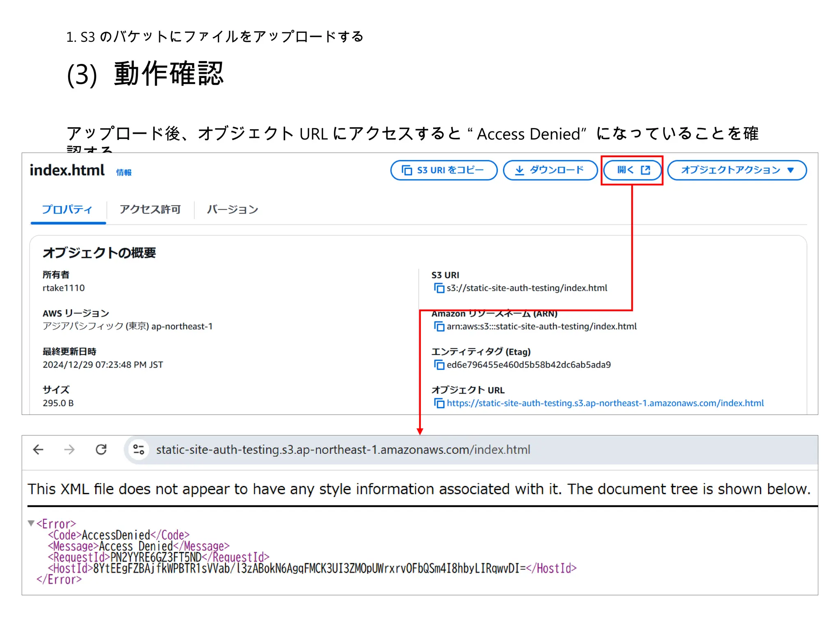
Task: Select the arn:aws:s3 ARN text
Action: pos(542,326)
